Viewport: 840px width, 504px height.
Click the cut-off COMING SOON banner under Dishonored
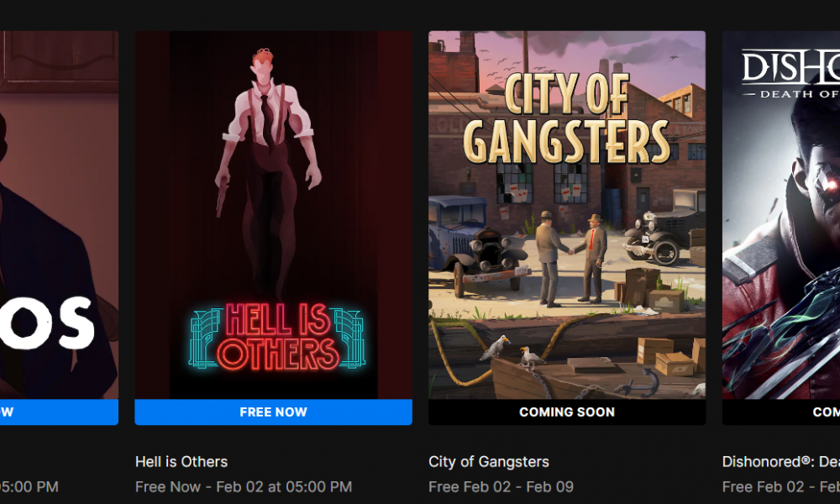coord(781,412)
